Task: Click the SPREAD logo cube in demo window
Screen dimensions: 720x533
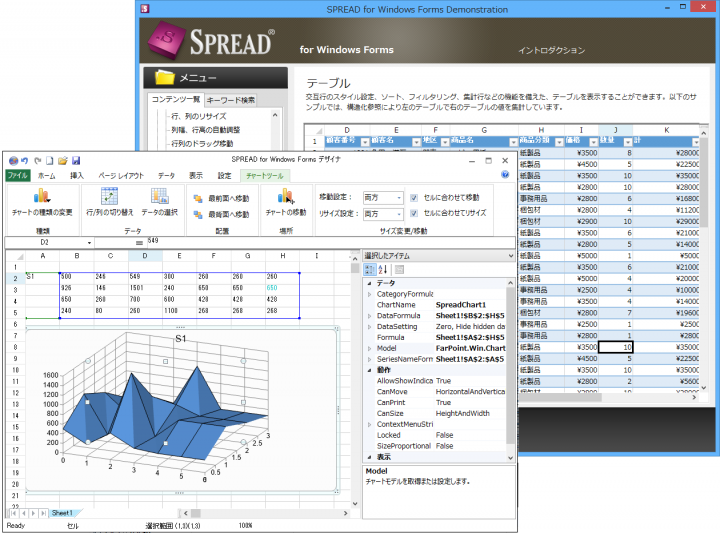Action: click(166, 39)
